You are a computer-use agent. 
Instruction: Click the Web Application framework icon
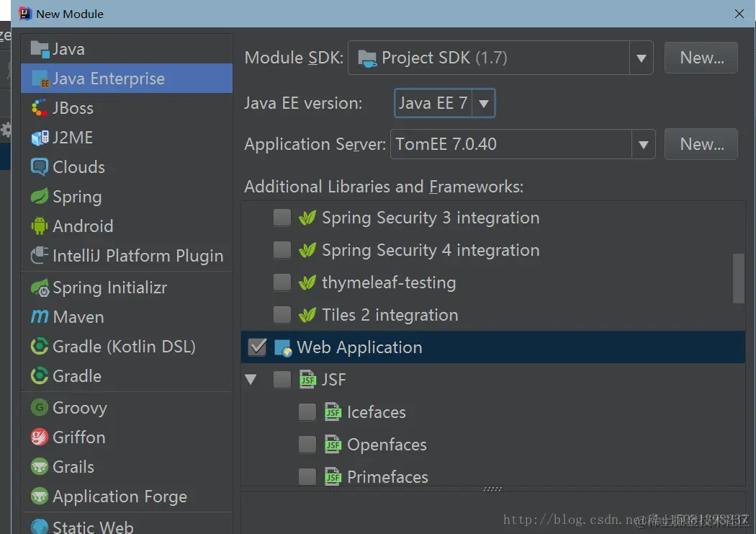(282, 347)
